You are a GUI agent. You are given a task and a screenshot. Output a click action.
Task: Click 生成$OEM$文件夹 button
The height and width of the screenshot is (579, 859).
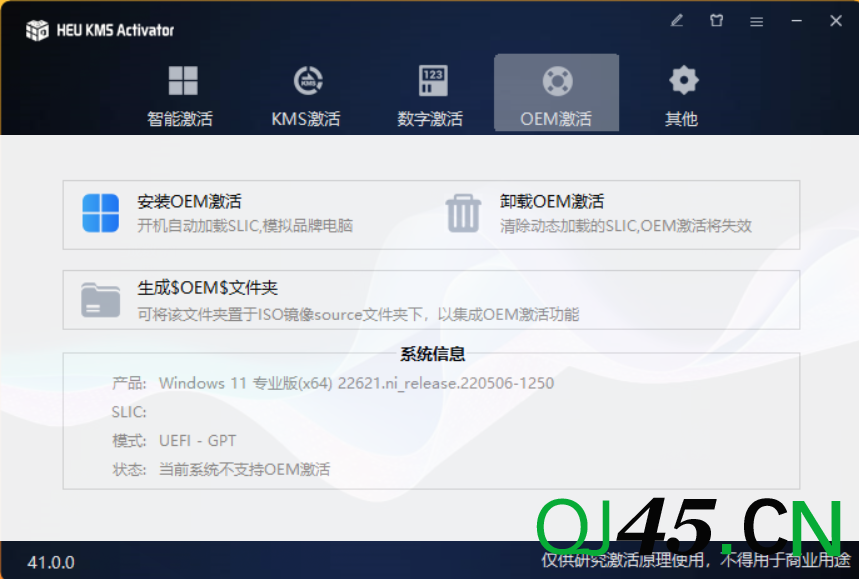tap(208, 288)
